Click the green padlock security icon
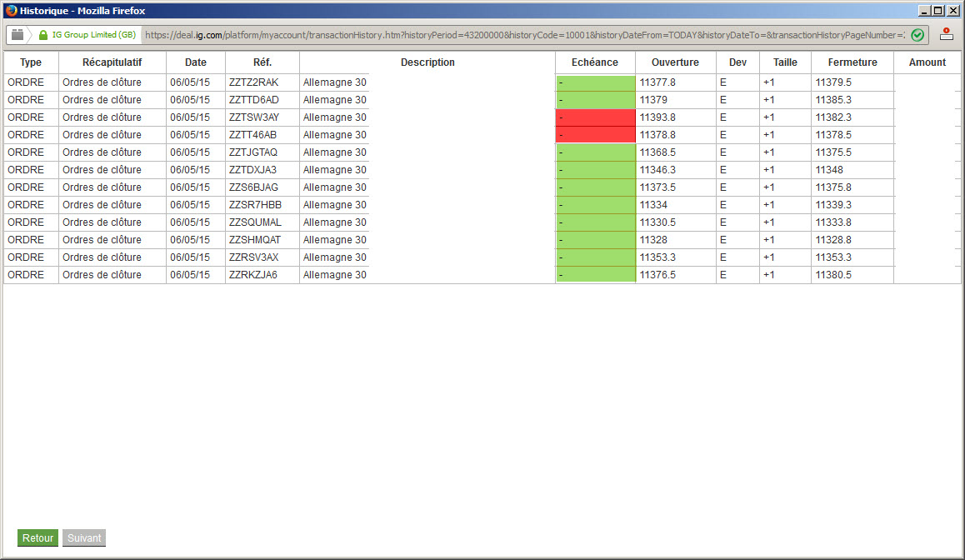This screenshot has height=560, width=965. [x=43, y=35]
